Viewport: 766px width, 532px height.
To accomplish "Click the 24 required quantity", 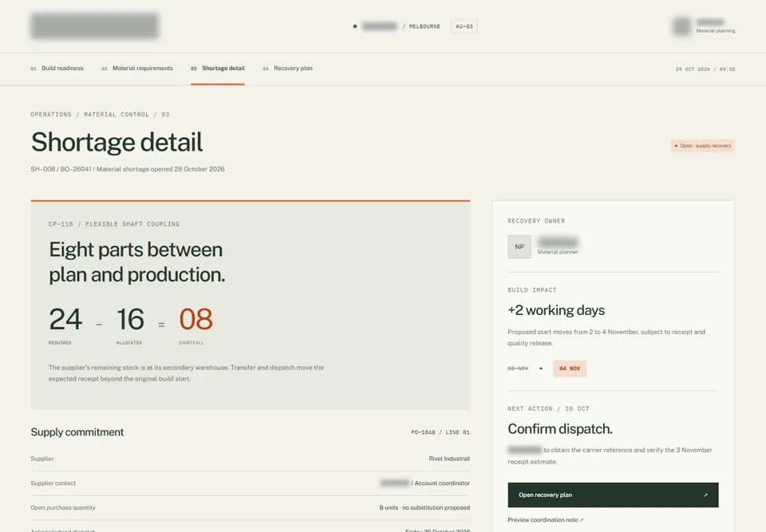I will coord(65,319).
